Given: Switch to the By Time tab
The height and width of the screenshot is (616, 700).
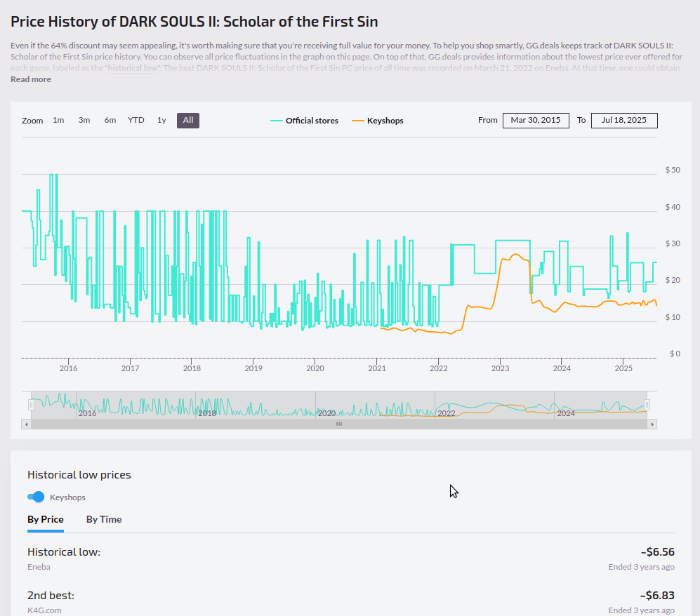Looking at the screenshot, I should click(104, 520).
